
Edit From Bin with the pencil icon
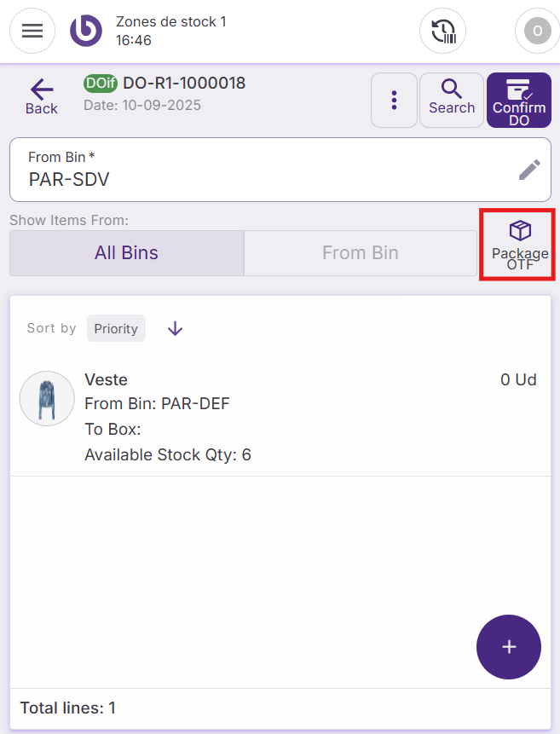pos(529,170)
